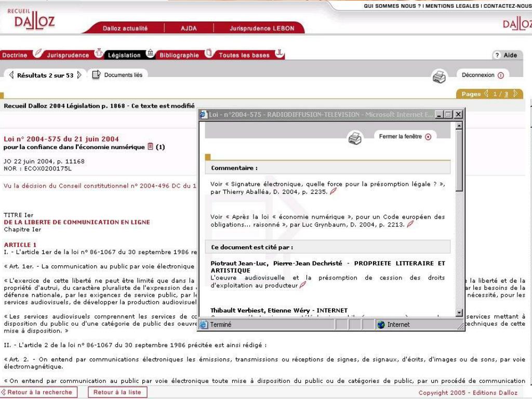Click the Déconnexion power icon
This screenshot has width=532, height=399.
click(x=501, y=75)
